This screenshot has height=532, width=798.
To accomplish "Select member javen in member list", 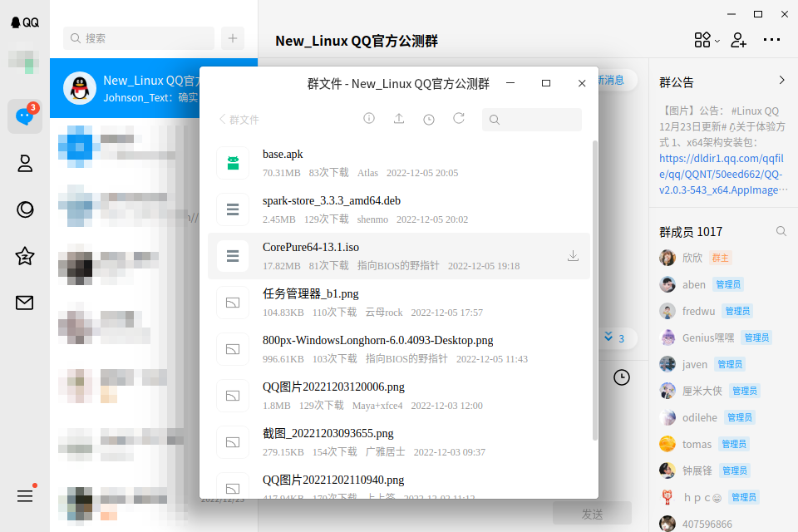I will tap(722, 364).
